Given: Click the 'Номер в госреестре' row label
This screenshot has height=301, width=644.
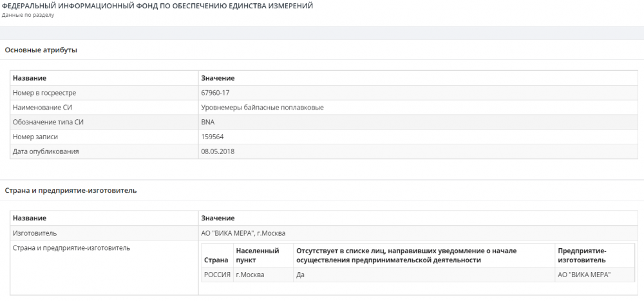Looking at the screenshot, I should (x=44, y=93).
